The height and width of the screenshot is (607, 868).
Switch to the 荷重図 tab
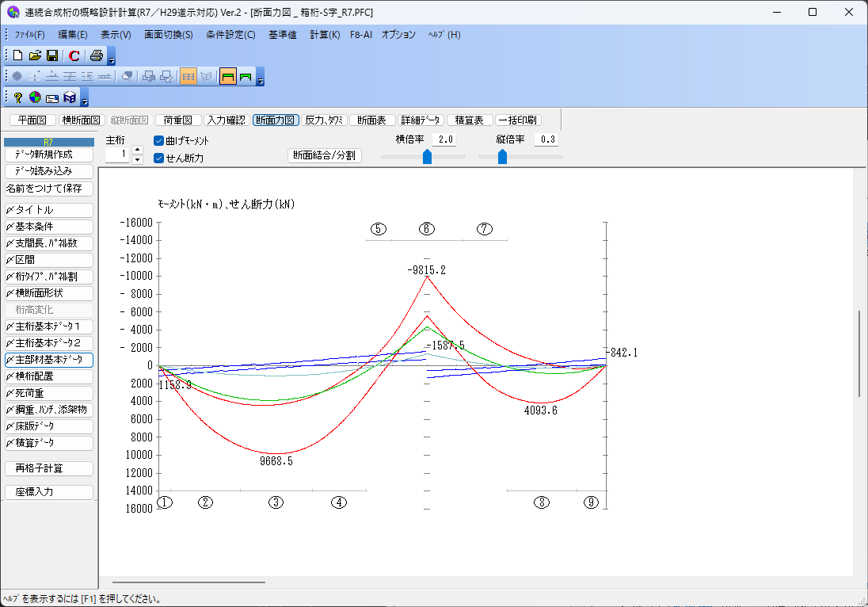pyautogui.click(x=177, y=120)
